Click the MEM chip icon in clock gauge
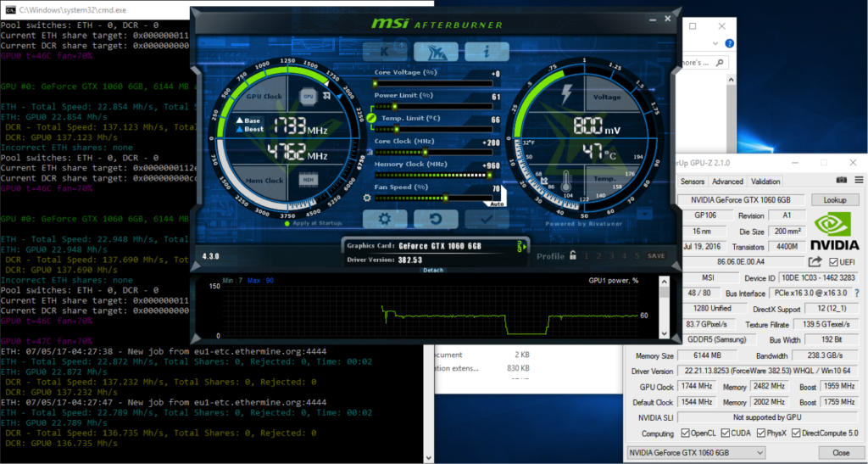This screenshot has height=464, width=868. pyautogui.click(x=309, y=179)
